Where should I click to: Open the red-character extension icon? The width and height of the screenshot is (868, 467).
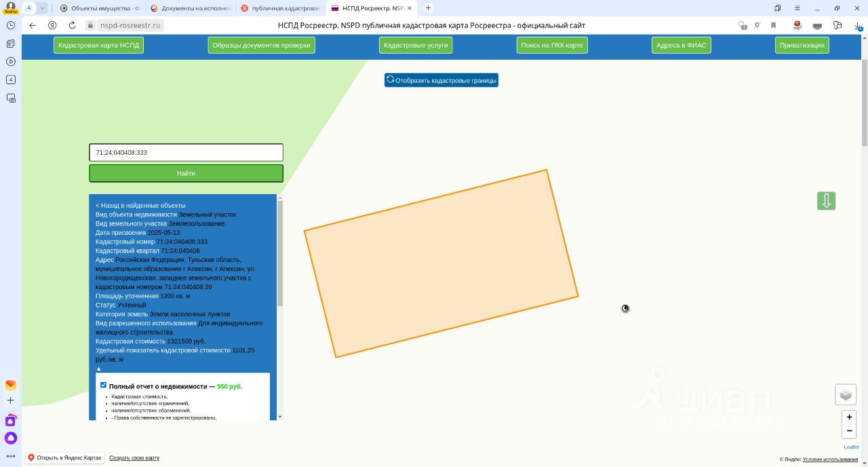coord(797,25)
